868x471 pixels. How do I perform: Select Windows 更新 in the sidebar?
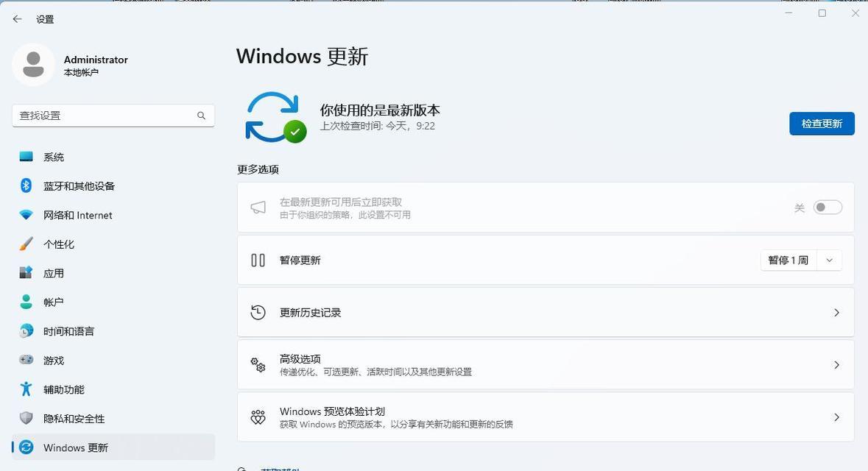[113, 447]
